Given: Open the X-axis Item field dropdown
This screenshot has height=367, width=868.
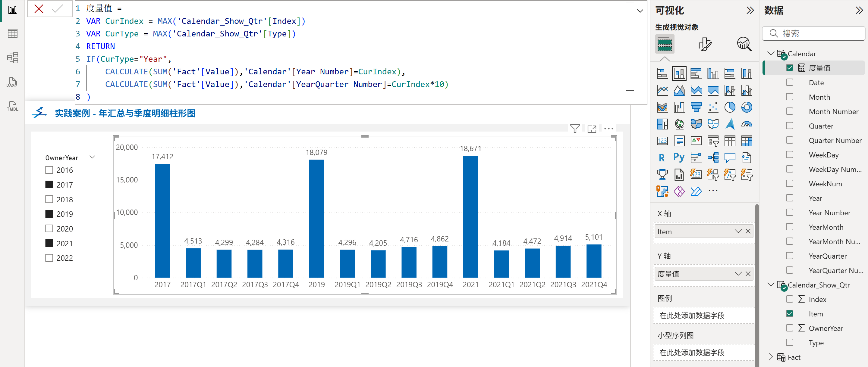Looking at the screenshot, I should point(738,231).
